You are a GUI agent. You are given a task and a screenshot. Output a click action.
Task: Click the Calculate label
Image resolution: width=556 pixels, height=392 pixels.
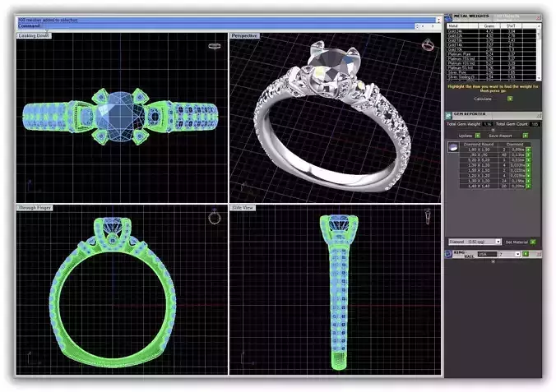483,99
